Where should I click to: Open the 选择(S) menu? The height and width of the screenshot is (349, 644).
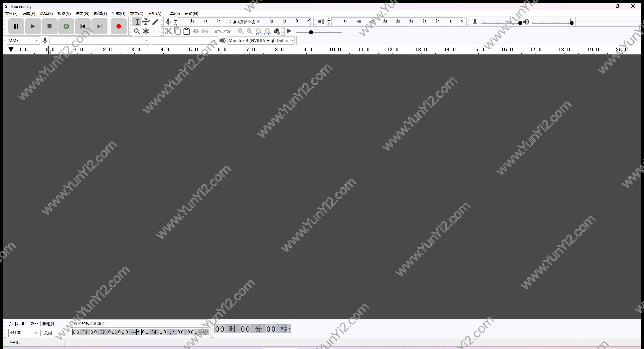click(46, 14)
